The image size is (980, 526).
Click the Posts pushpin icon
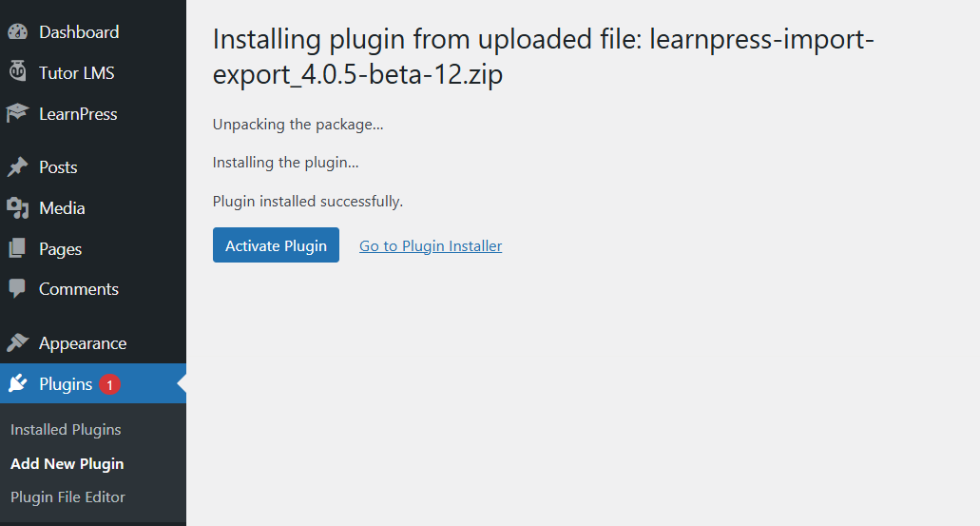click(x=17, y=167)
